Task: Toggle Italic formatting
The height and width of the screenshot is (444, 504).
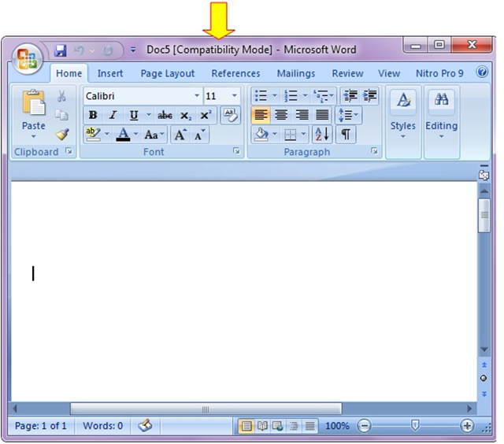Action: (113, 115)
